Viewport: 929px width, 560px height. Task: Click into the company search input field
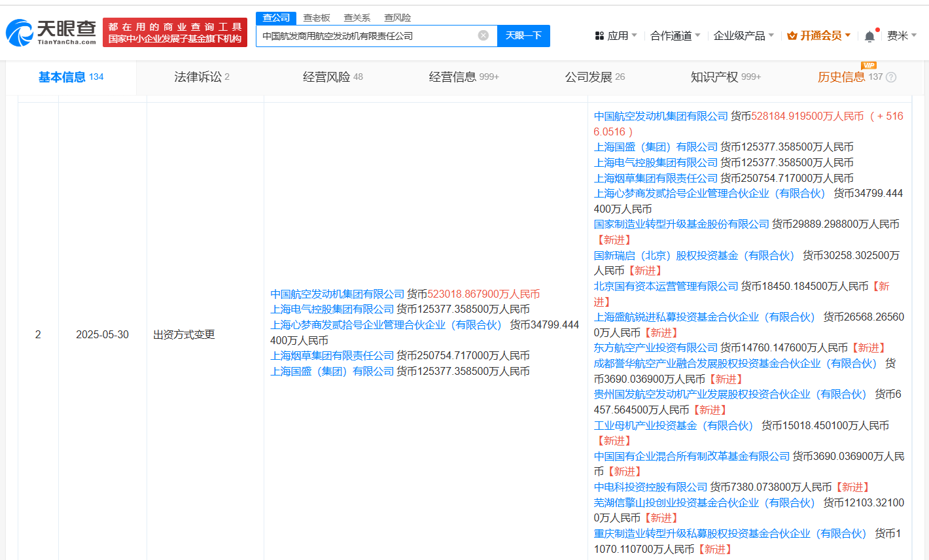coord(366,36)
